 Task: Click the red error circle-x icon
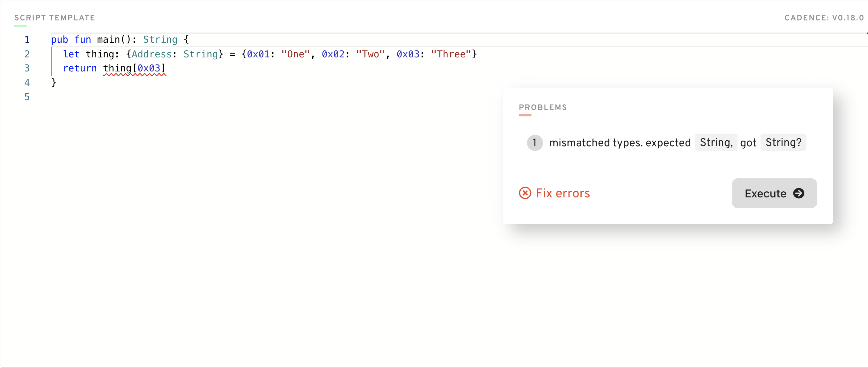pos(525,193)
